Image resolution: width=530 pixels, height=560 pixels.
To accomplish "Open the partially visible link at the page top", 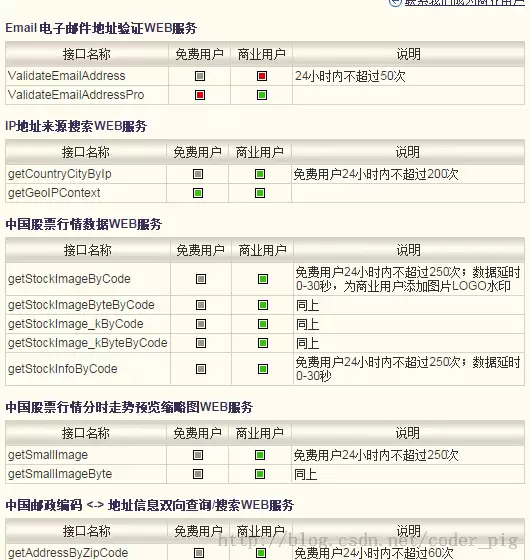I will point(464,3).
